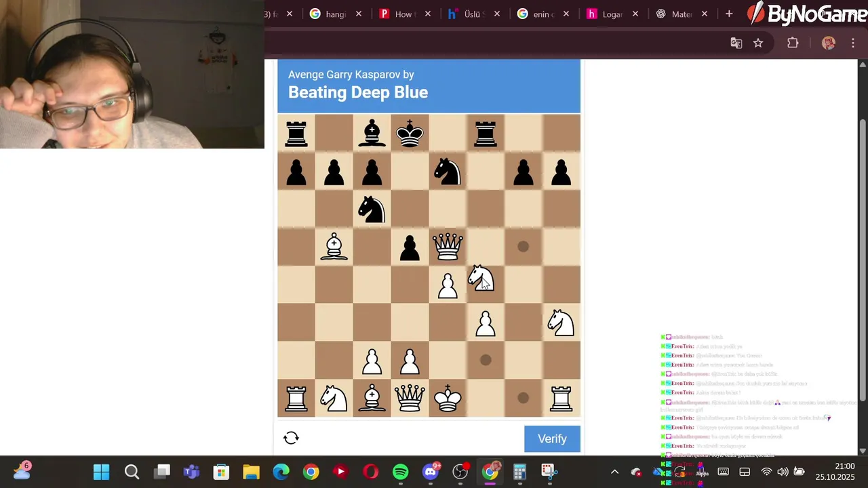Click the Verify button
This screenshot has width=868, height=488.
[x=552, y=439]
